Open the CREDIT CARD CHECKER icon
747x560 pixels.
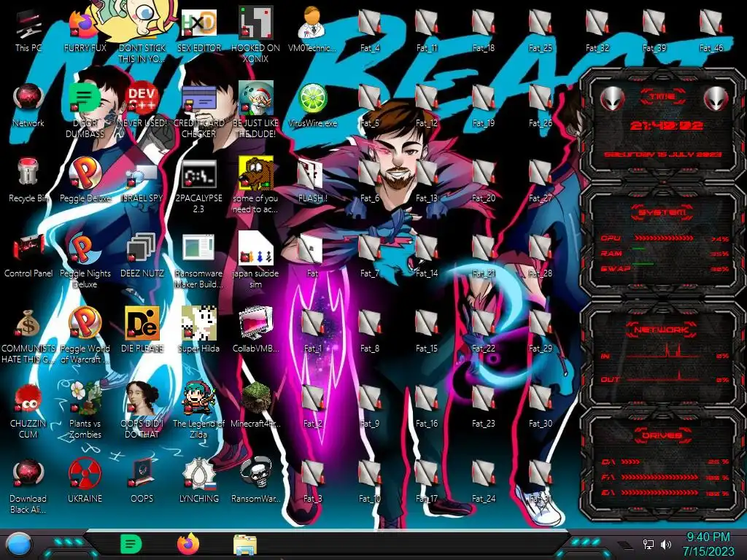coord(198,111)
